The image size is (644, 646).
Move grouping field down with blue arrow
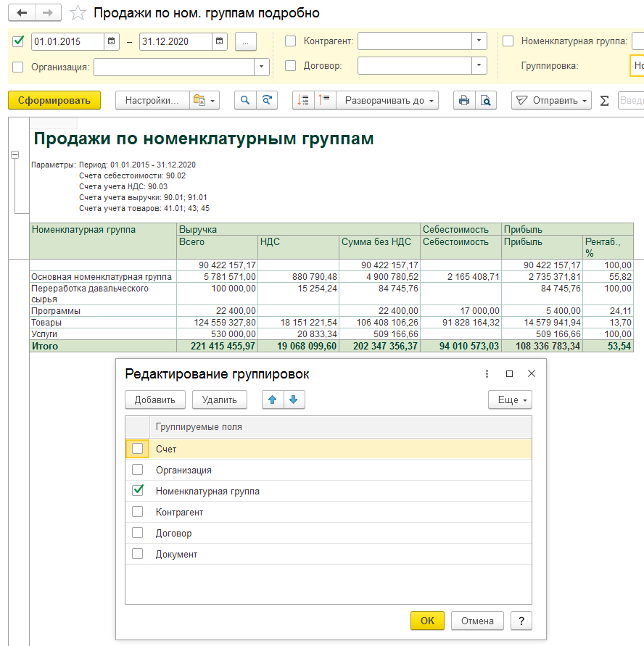pyautogui.click(x=294, y=399)
